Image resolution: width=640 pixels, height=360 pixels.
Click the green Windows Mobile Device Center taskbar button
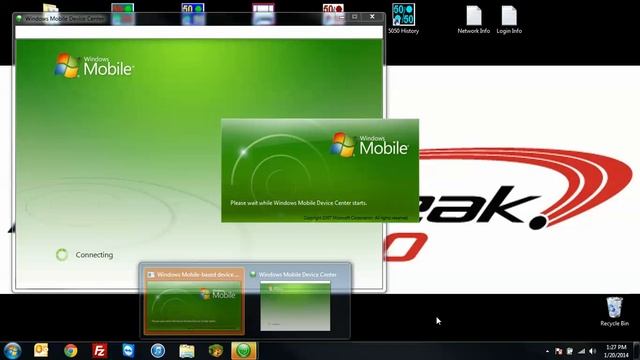pos(244,351)
